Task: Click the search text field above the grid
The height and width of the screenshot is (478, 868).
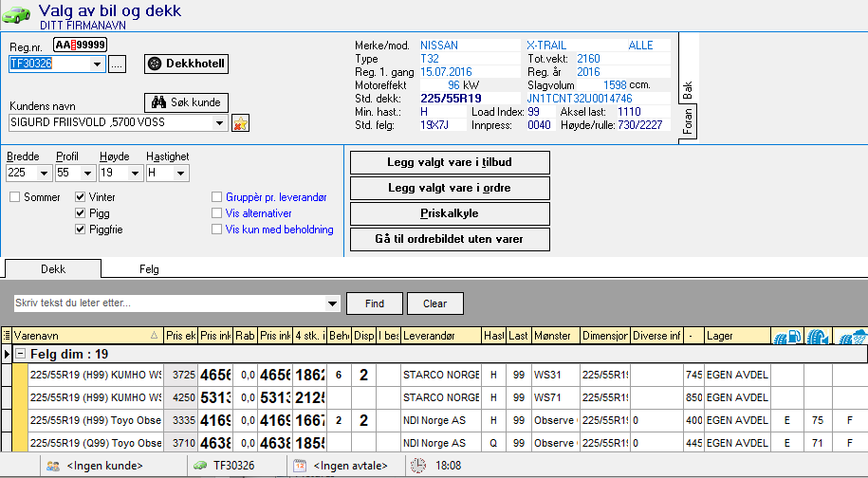Action: point(169,303)
